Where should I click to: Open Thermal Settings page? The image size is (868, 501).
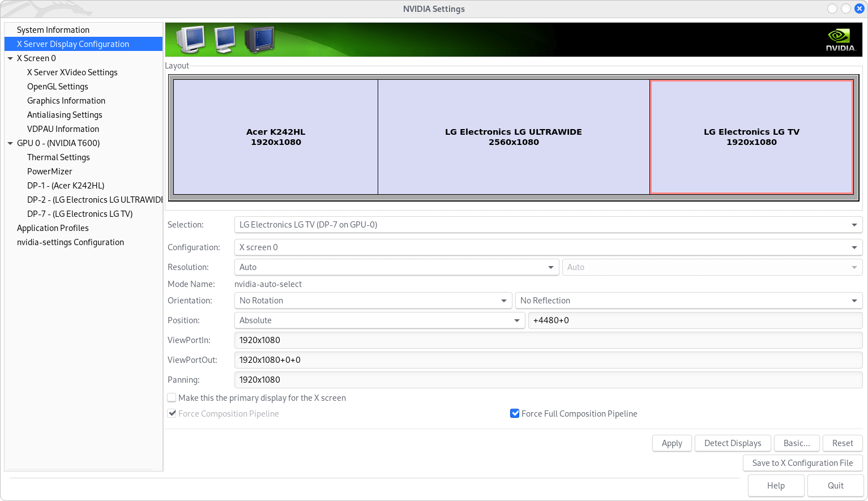click(58, 157)
